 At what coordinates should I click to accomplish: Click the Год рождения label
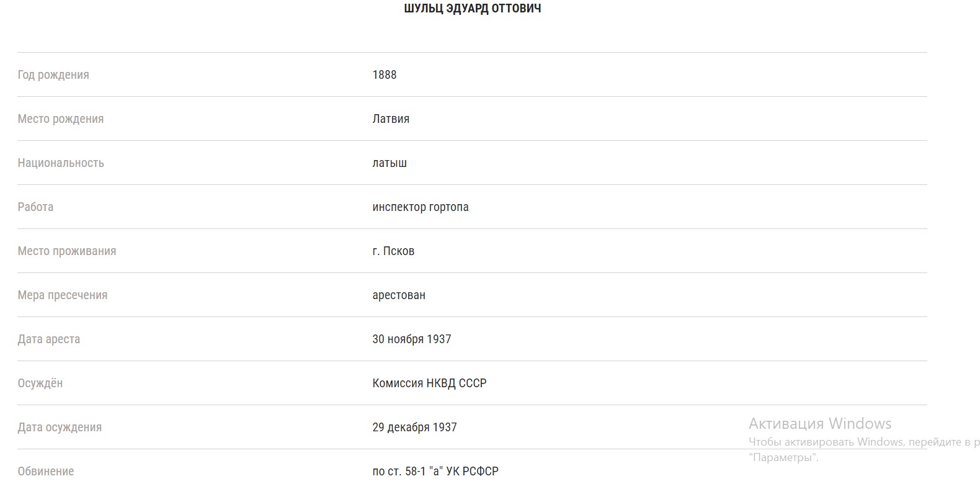pos(53,75)
